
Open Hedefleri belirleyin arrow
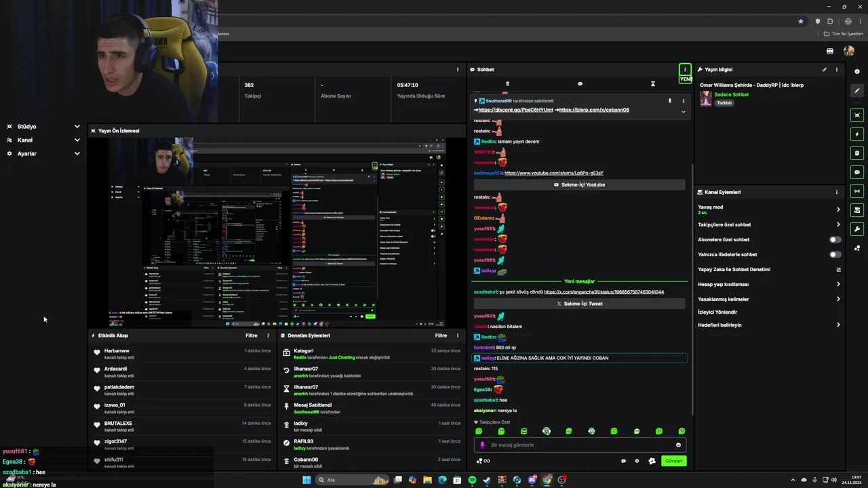click(x=838, y=325)
